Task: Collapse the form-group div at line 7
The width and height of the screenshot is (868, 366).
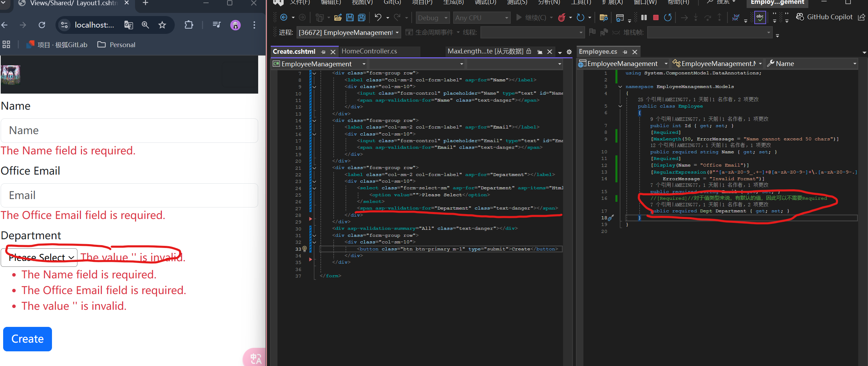Action: click(x=314, y=73)
